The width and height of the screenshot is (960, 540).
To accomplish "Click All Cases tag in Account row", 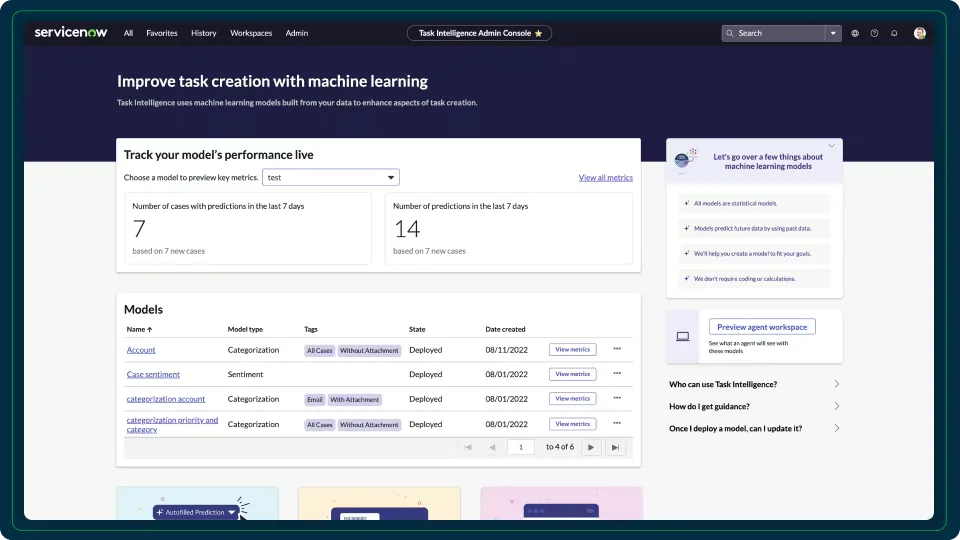I will 320,351.
